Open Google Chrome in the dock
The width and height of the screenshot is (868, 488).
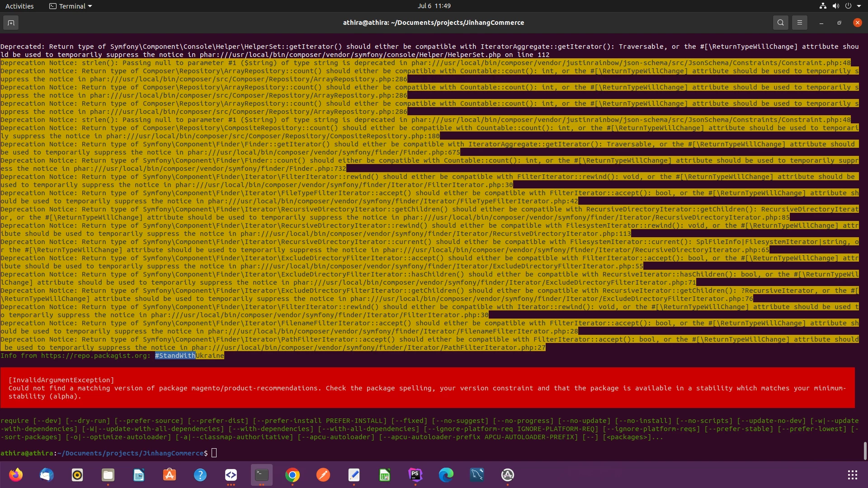[292, 475]
